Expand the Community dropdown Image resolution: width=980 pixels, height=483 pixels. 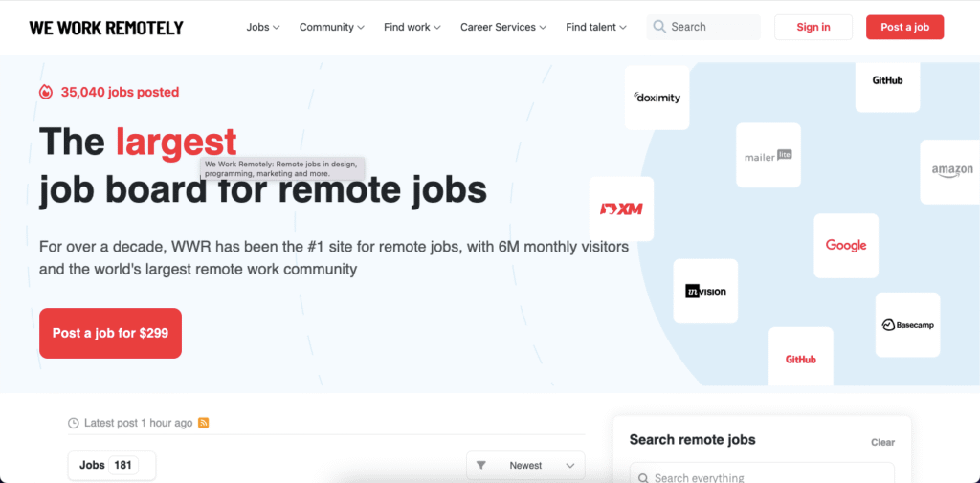331,27
